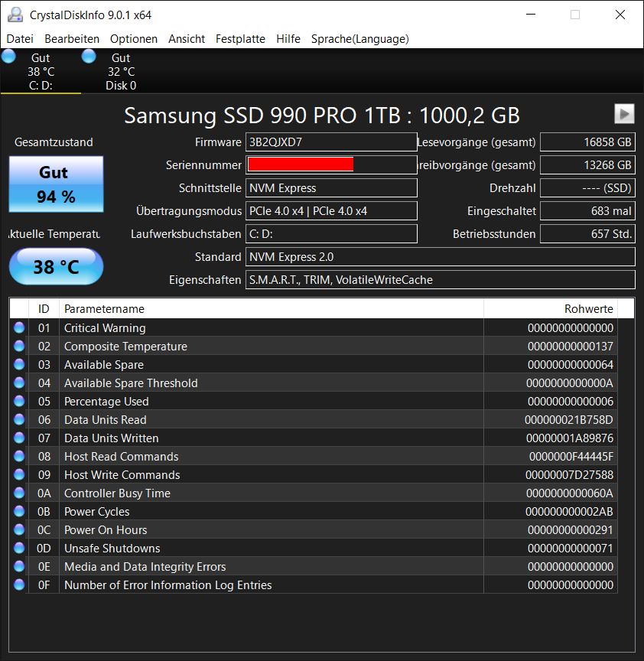The image size is (644, 661).
Task: Click status circle of Controller Busy Time row
Action: click(19, 493)
